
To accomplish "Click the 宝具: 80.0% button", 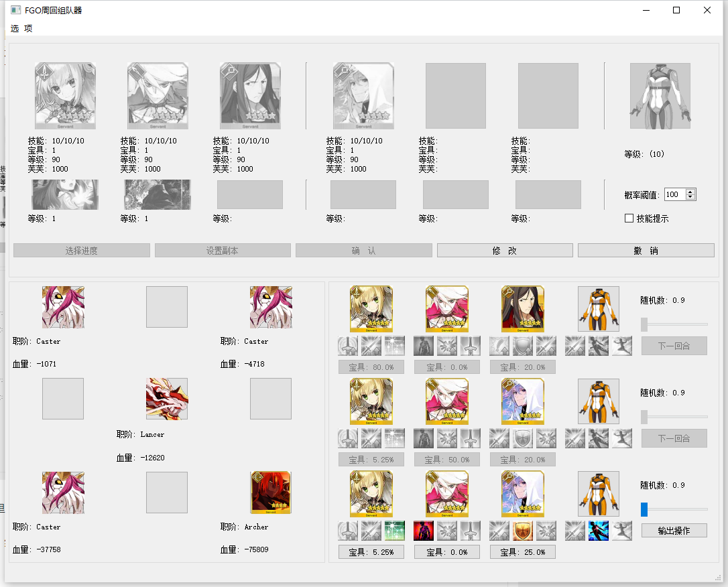I will [x=371, y=367].
